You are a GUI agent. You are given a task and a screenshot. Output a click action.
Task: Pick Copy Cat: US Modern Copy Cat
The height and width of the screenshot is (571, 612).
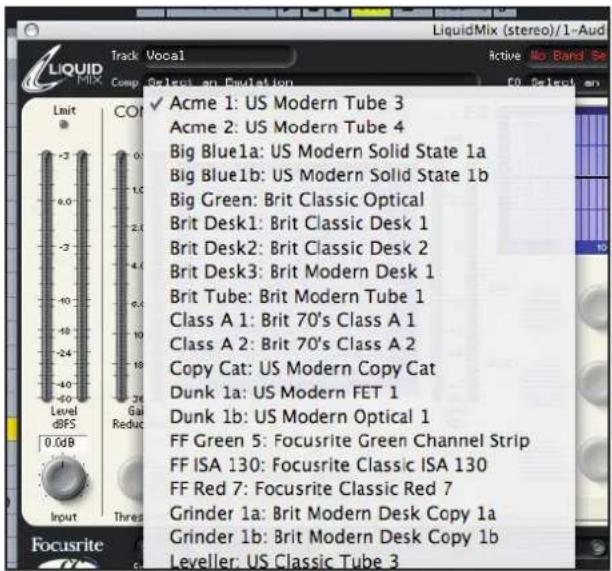[359, 368]
